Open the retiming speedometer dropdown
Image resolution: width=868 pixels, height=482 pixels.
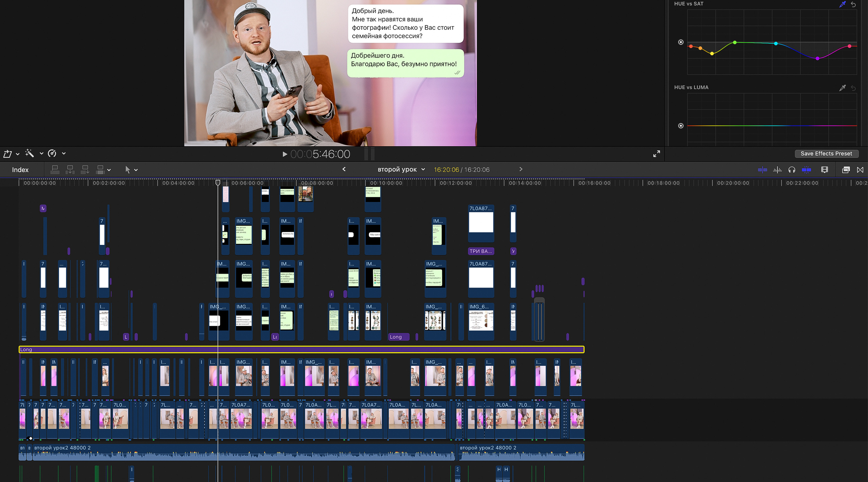point(63,153)
